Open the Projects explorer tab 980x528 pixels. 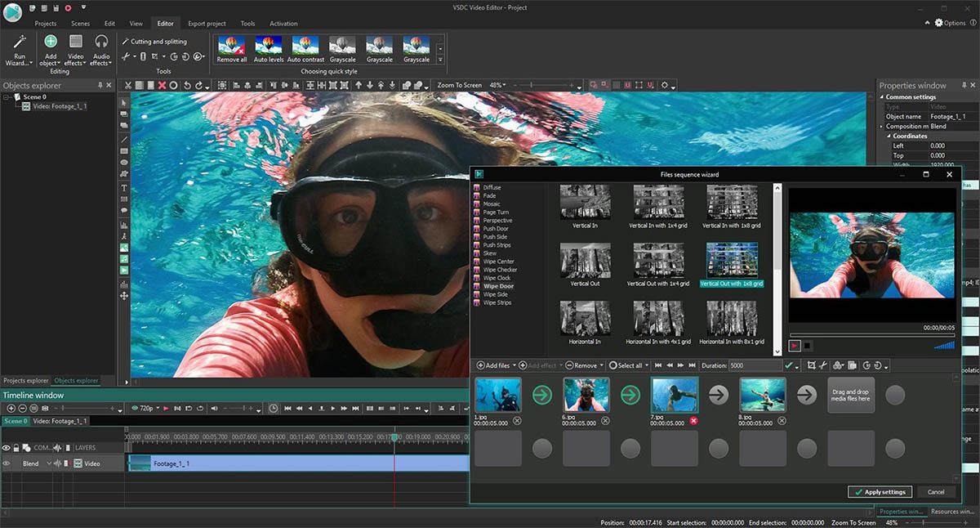[24, 380]
